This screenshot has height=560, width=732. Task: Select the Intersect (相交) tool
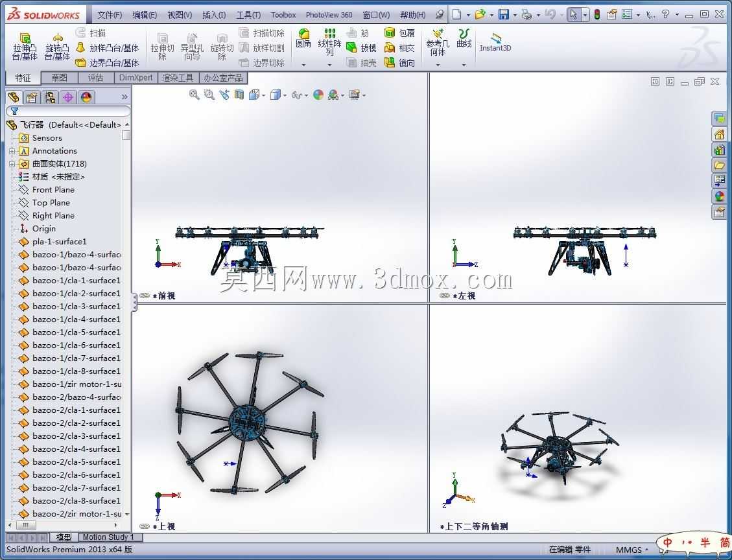(399, 47)
